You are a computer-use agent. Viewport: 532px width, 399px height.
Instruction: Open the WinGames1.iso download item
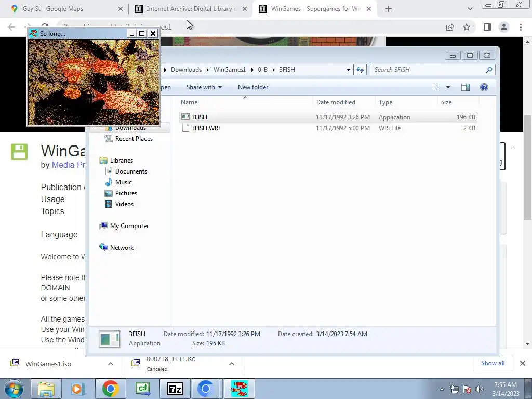48,364
